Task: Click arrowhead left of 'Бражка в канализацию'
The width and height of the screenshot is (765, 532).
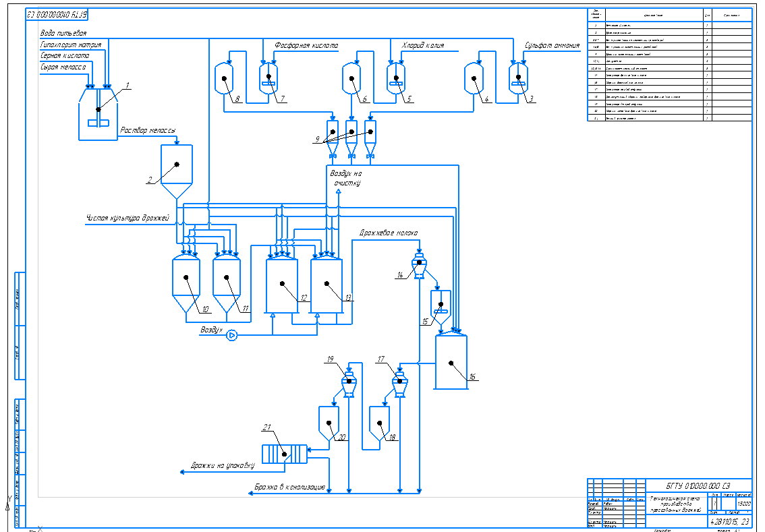Action: point(251,494)
